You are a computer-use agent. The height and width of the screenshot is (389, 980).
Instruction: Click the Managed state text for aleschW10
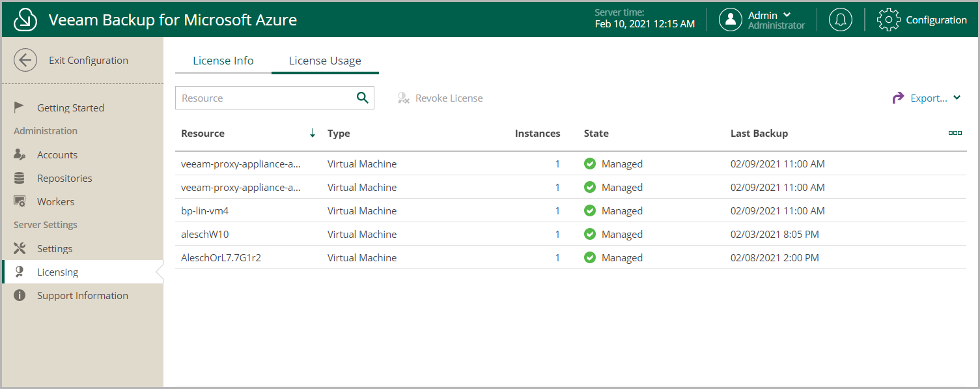click(x=622, y=234)
